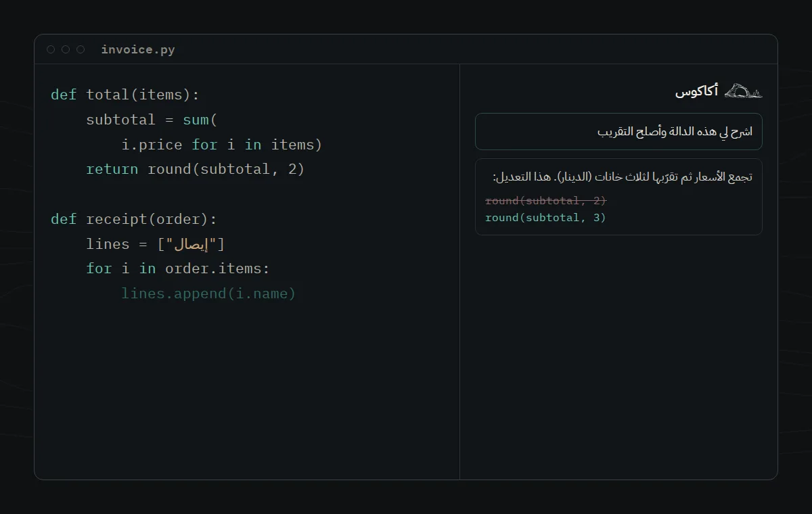Screen dimensions: 812x514
Task: Click the first window control dot
Action: (51, 49)
